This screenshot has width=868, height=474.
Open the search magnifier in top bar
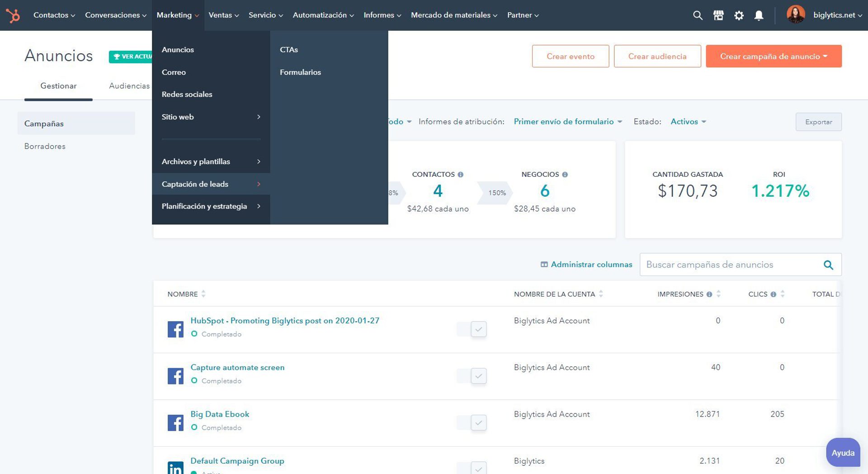698,15
